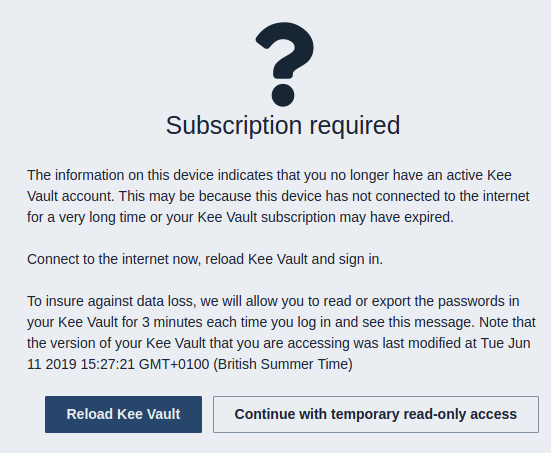Click the large question mark icon
This screenshot has height=453, width=551.
[x=285, y=64]
